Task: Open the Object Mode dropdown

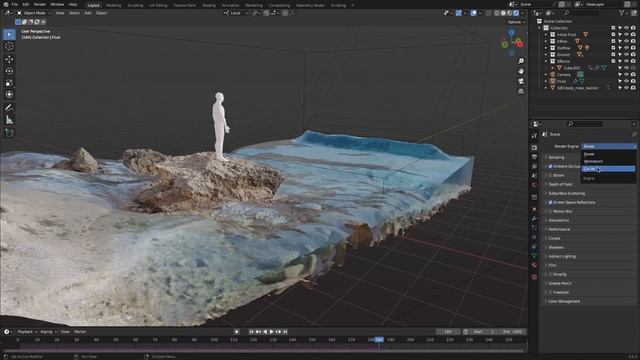Action: [x=34, y=13]
